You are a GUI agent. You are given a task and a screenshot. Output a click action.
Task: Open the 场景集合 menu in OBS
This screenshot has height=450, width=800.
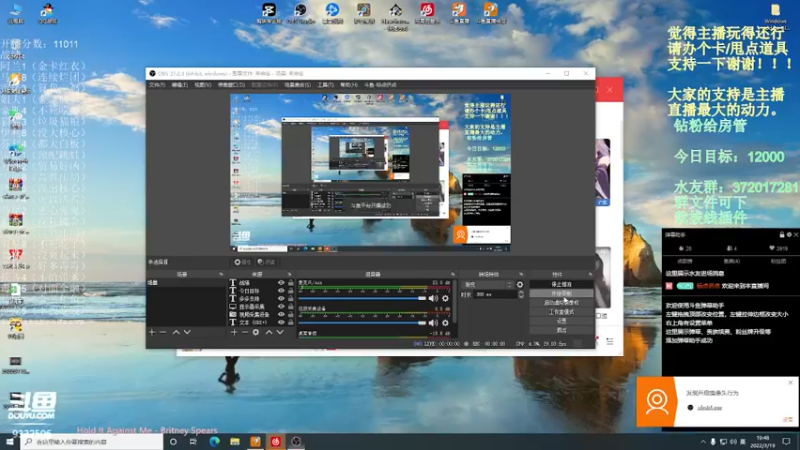(x=297, y=85)
